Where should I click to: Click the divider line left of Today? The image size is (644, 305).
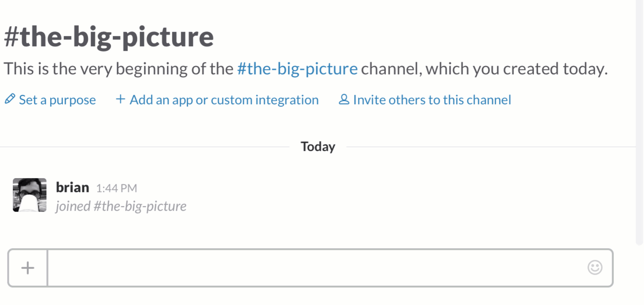point(145,147)
